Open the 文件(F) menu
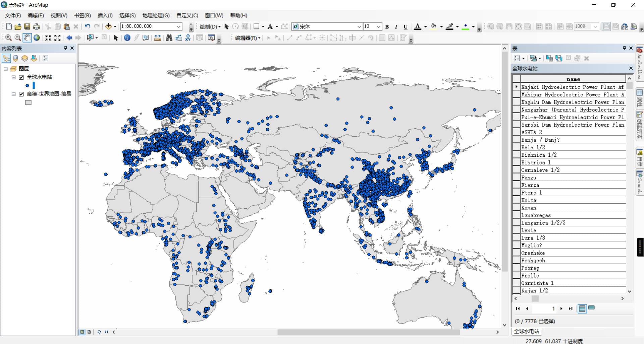 point(13,15)
